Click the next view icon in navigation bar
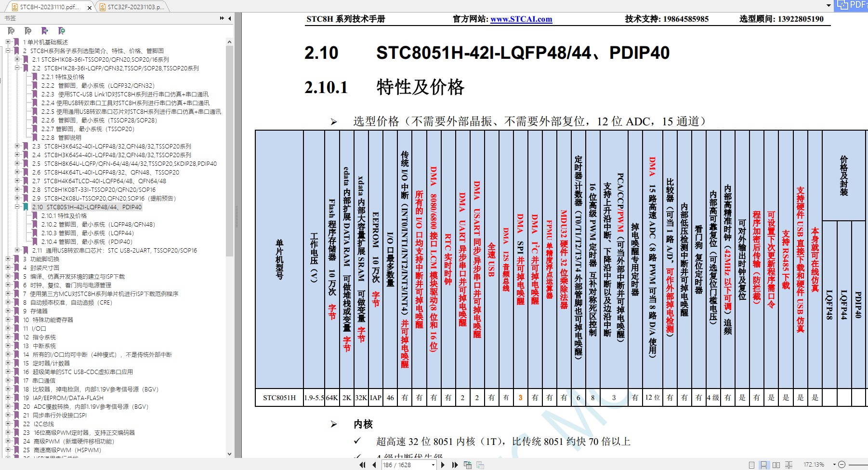The height and width of the screenshot is (470, 868). 480,465
